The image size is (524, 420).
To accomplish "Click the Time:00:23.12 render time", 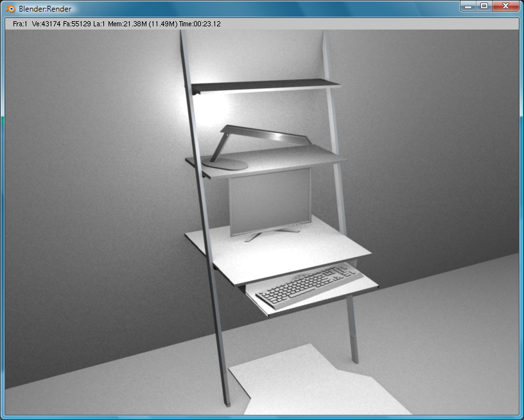I will coord(200,24).
